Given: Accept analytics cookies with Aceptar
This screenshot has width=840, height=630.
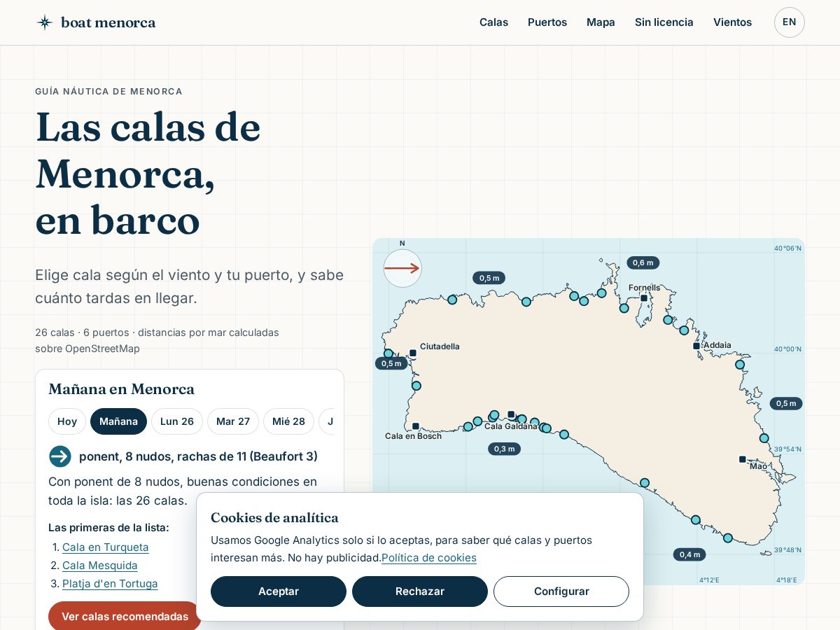Looking at the screenshot, I should [x=279, y=591].
